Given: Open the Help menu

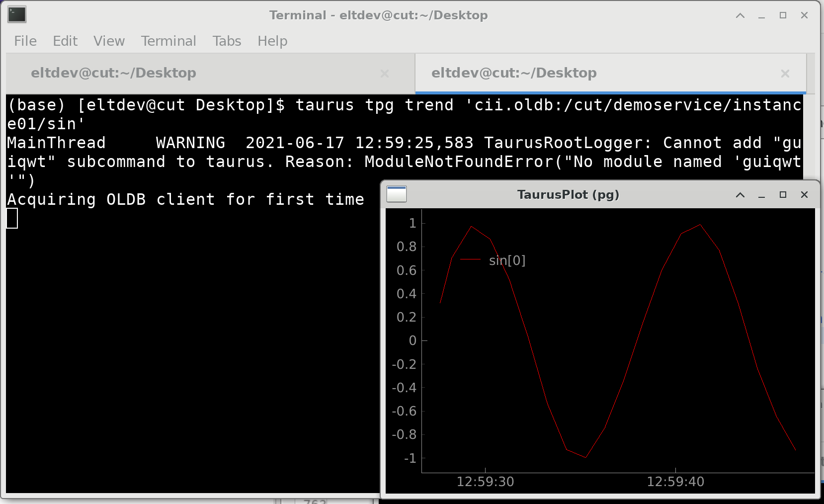Looking at the screenshot, I should [272, 41].
